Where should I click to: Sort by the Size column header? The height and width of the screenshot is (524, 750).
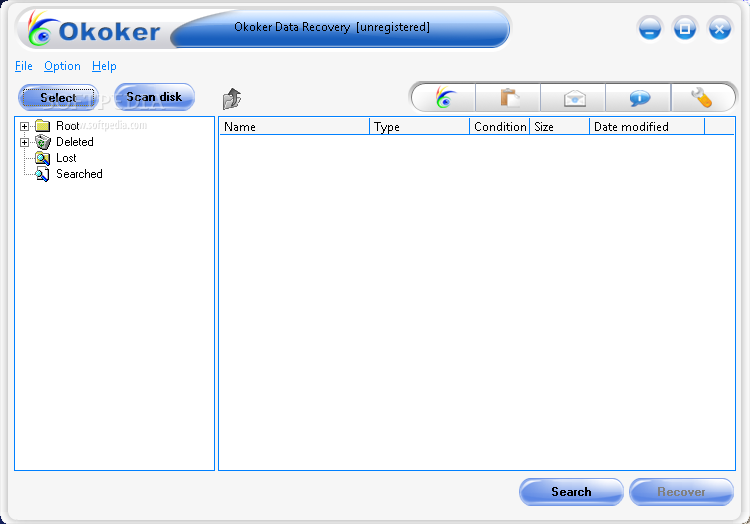coord(560,127)
